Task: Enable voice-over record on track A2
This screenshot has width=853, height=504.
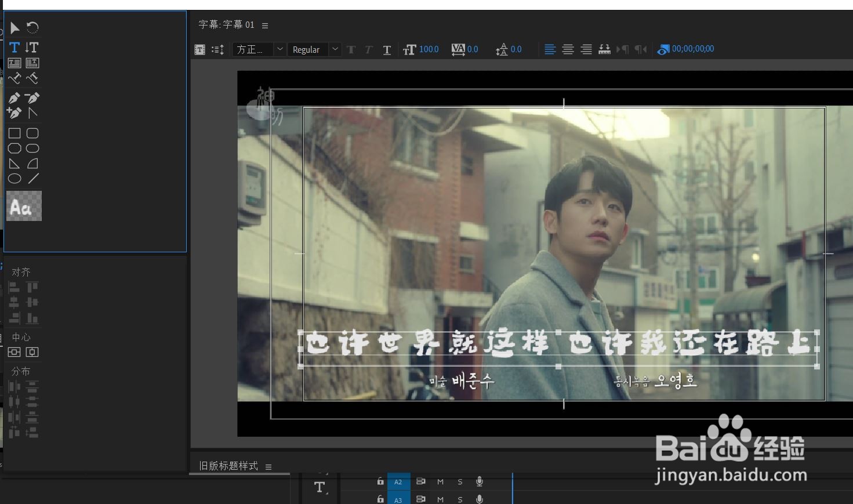Action: 480,481
